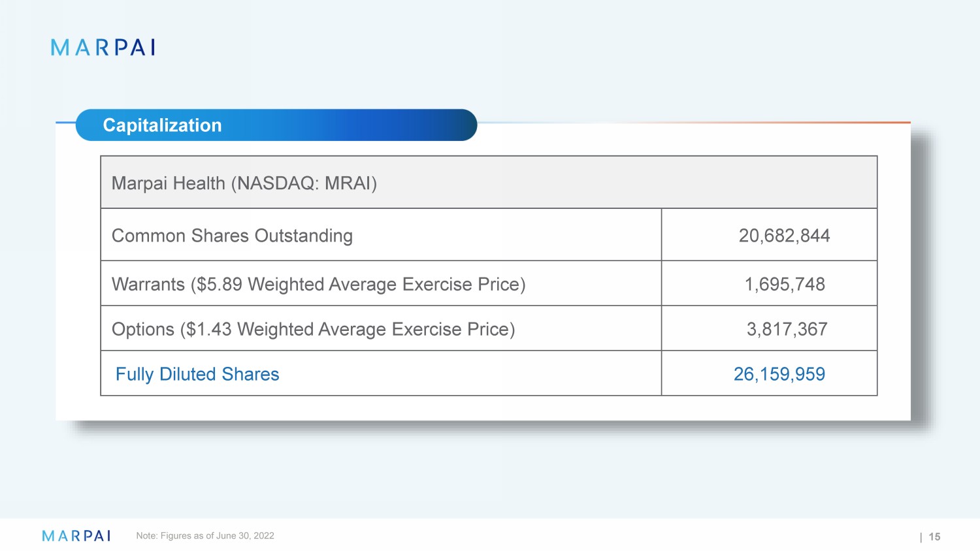
Task: Click the $1.43 option exercise price
Action: [209, 330]
